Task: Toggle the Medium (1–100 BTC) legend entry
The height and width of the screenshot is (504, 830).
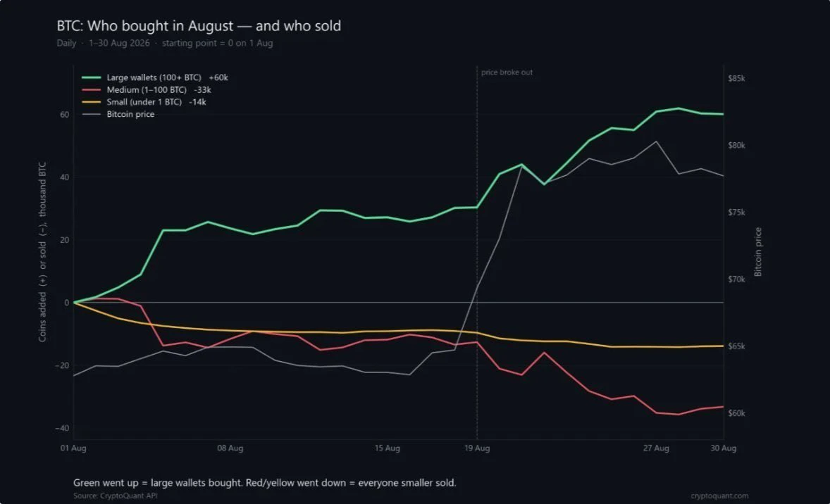Action: [147, 90]
